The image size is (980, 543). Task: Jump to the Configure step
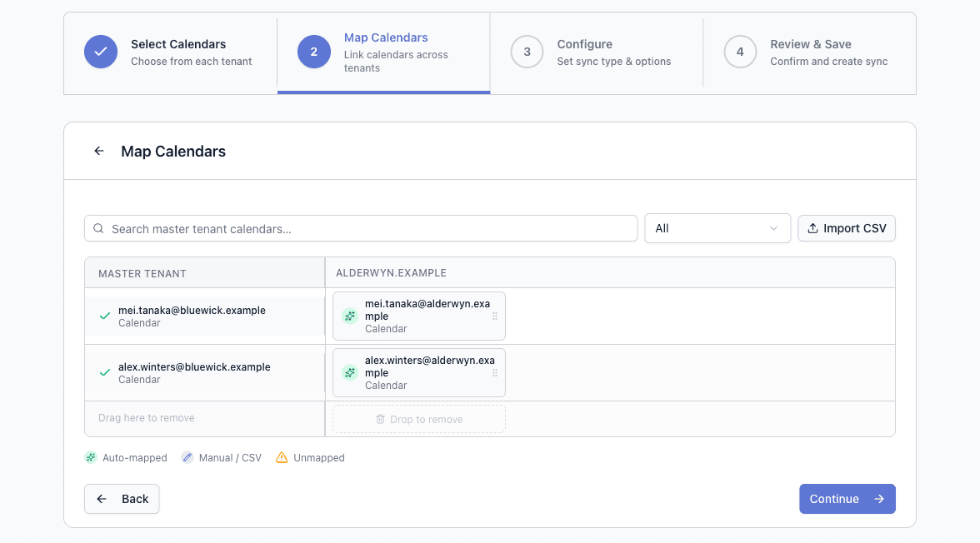click(x=597, y=53)
